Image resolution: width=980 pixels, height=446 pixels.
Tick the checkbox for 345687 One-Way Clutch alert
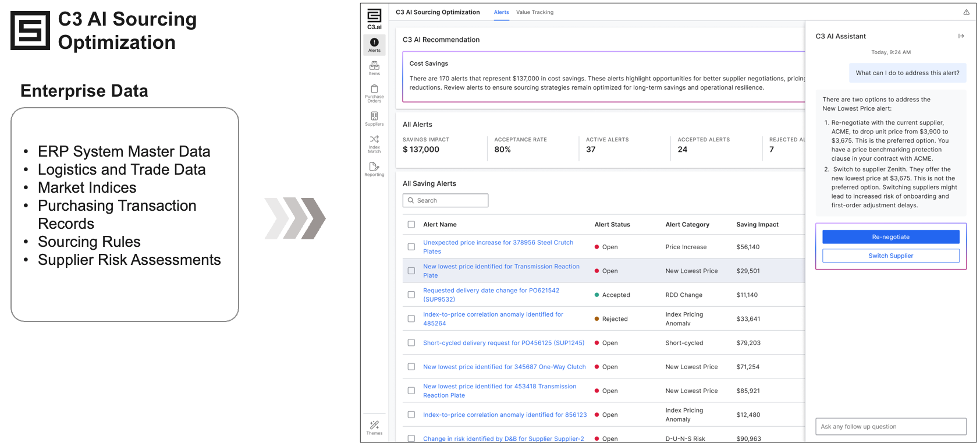click(411, 367)
